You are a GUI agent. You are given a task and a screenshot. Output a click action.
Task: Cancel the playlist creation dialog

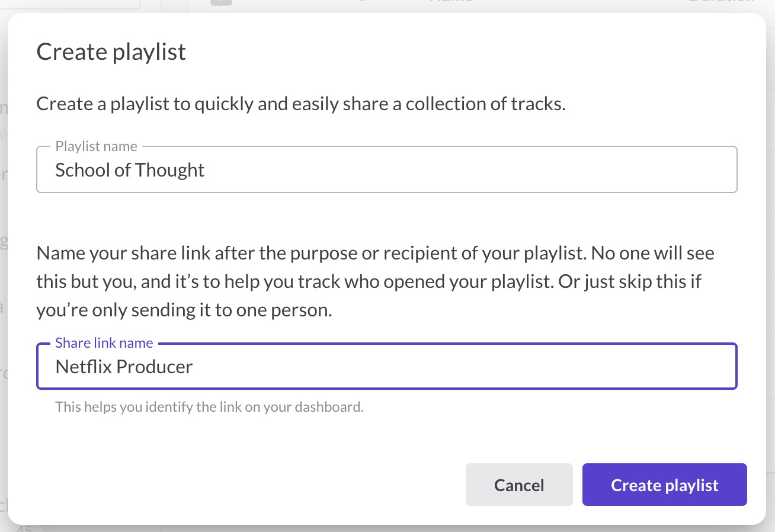[x=519, y=485]
